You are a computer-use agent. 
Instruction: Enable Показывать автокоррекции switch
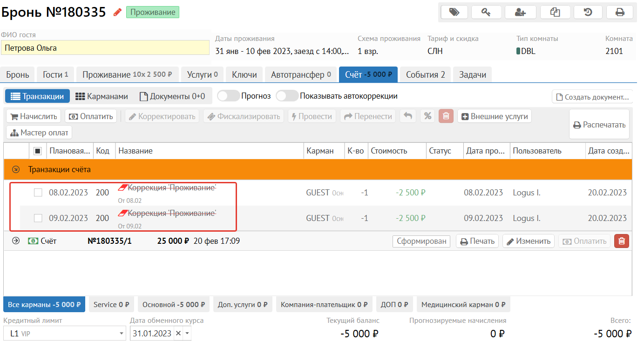click(x=287, y=96)
